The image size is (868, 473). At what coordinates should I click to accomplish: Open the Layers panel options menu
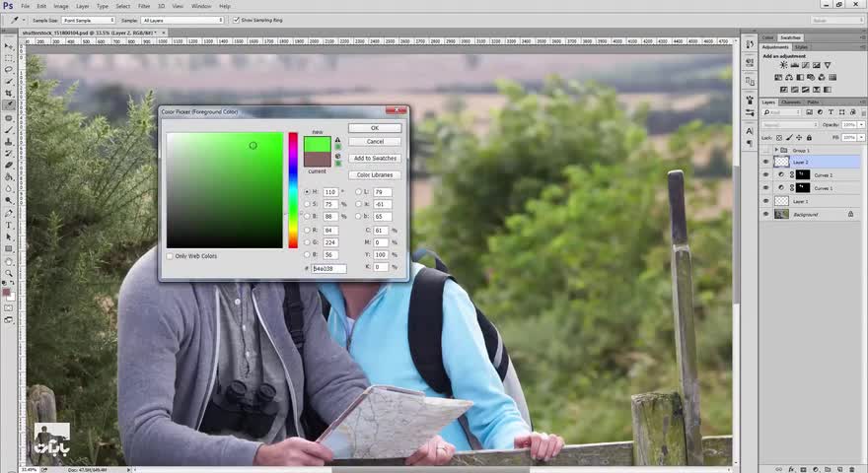[862, 102]
